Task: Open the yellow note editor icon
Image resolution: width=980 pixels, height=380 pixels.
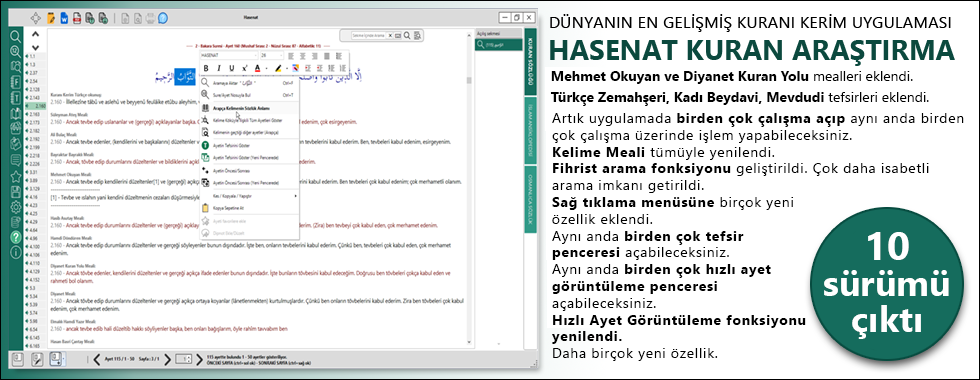Action: (x=51, y=18)
